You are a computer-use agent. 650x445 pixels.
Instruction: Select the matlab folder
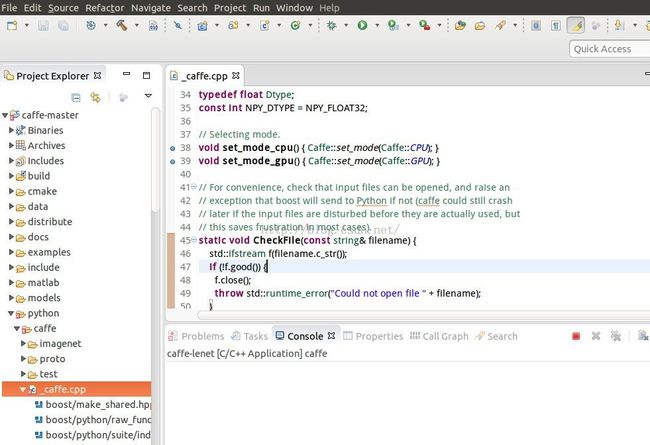coord(43,282)
